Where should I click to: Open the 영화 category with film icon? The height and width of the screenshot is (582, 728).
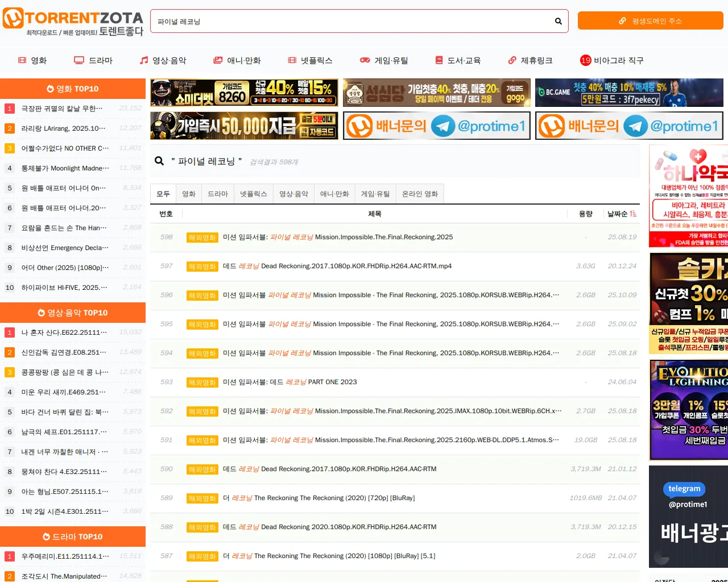point(32,60)
